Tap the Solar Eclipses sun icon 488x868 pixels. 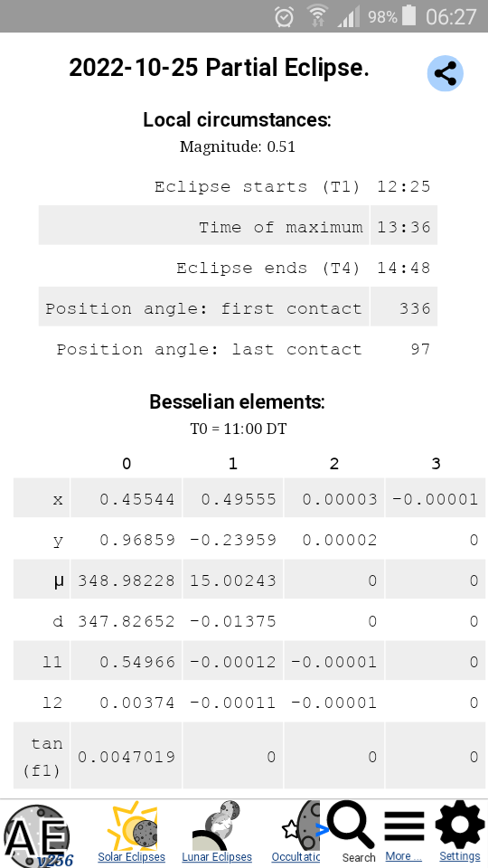tap(132, 825)
